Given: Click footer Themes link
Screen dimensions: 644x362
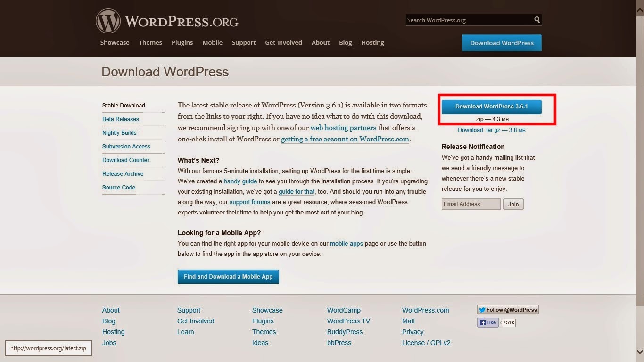Looking at the screenshot, I should [264, 332].
